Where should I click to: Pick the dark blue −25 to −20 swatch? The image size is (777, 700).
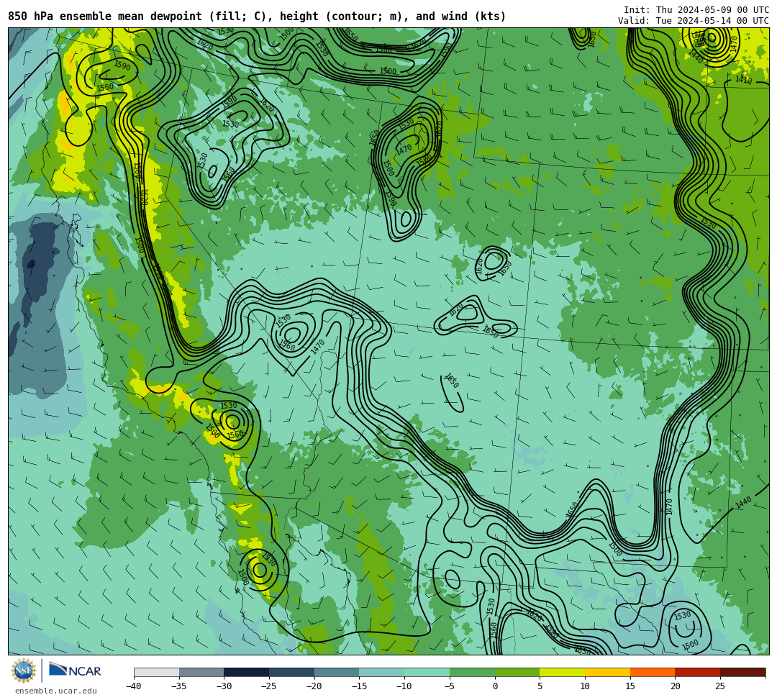[292, 672]
